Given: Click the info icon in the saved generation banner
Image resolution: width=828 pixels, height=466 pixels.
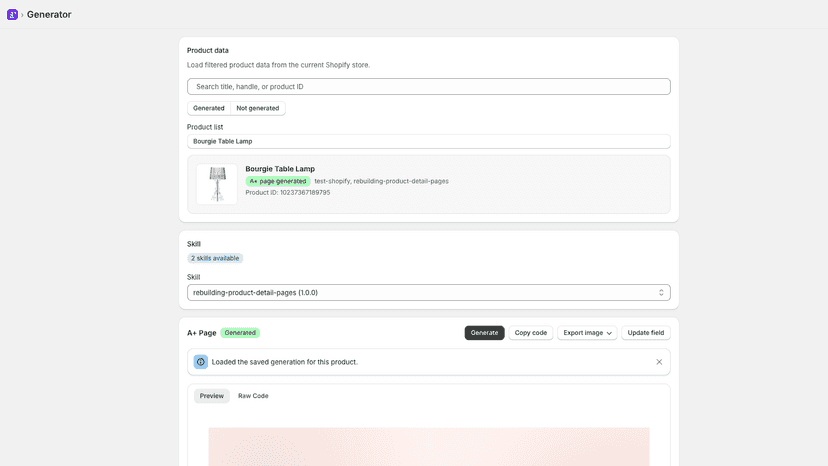Looking at the screenshot, I should 201,362.
